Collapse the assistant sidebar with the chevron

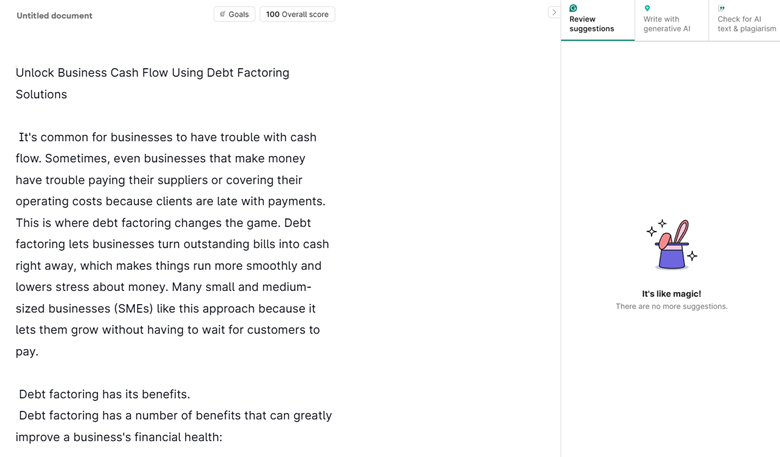[554, 13]
